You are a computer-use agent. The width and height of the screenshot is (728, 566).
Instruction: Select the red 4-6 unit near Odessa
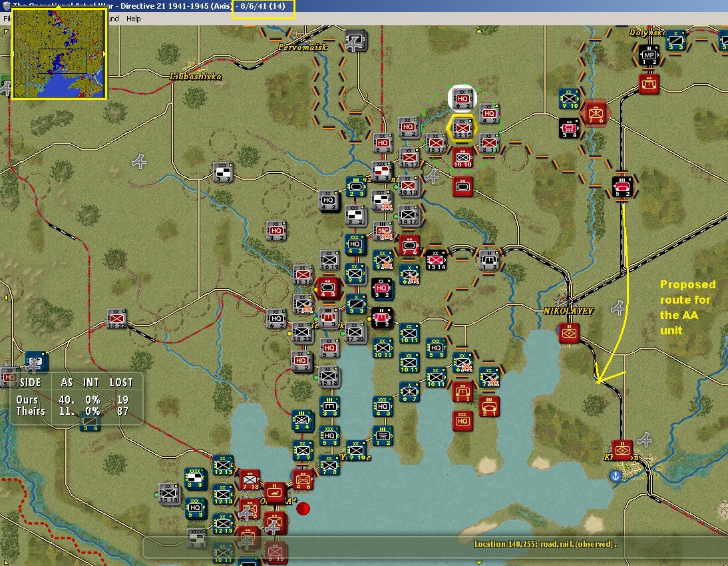303,480
